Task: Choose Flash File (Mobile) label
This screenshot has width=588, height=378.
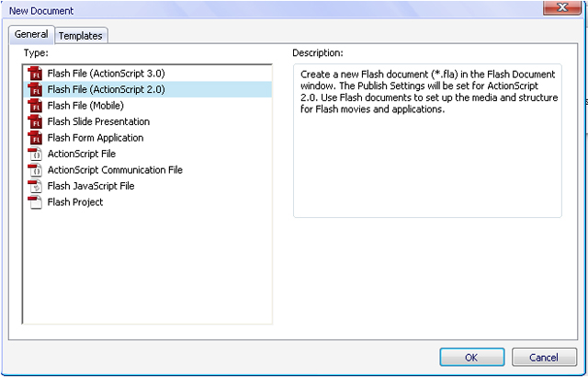Action: click(x=85, y=106)
